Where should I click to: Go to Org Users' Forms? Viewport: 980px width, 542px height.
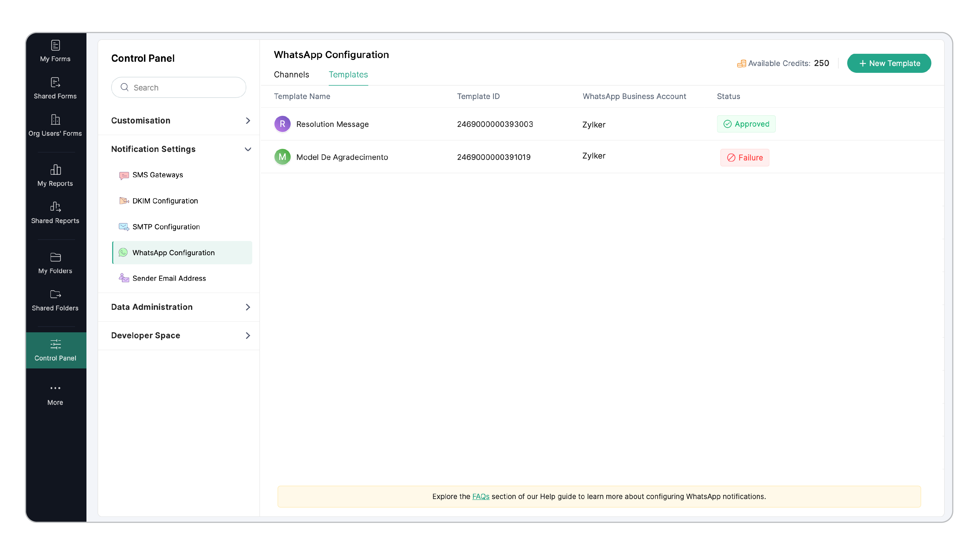(55, 125)
